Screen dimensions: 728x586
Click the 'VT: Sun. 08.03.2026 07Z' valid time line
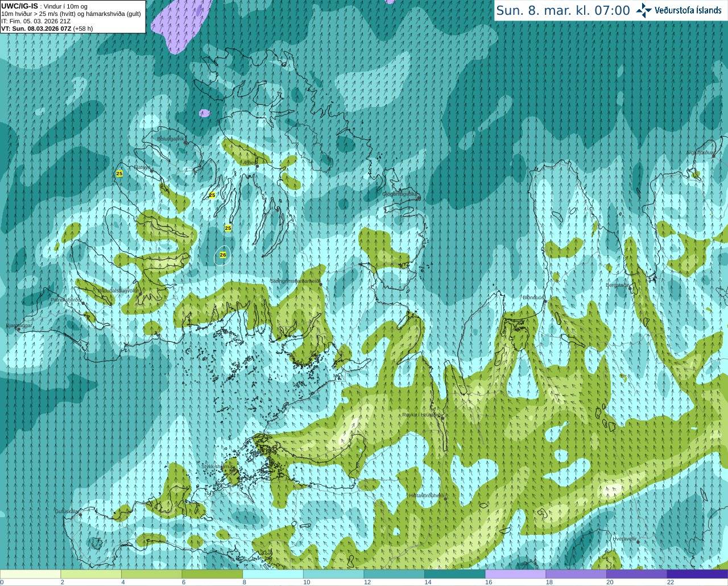[x=36, y=28]
